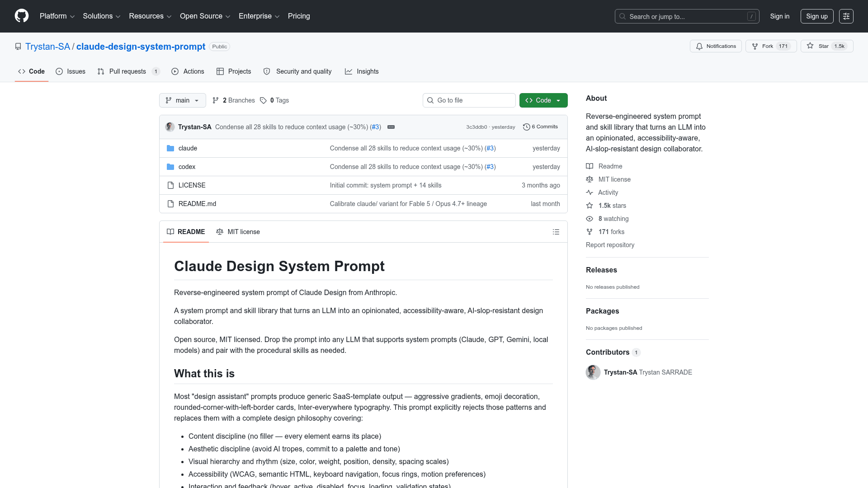The height and width of the screenshot is (488, 868).
Task: Expand the Open Source menu
Action: pos(205,16)
